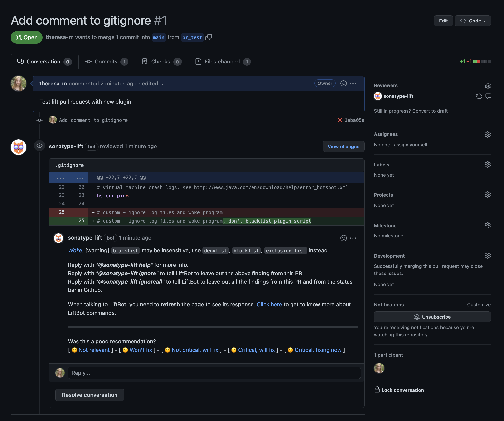
Task: Open the Assignees settings gear
Action: (488, 134)
